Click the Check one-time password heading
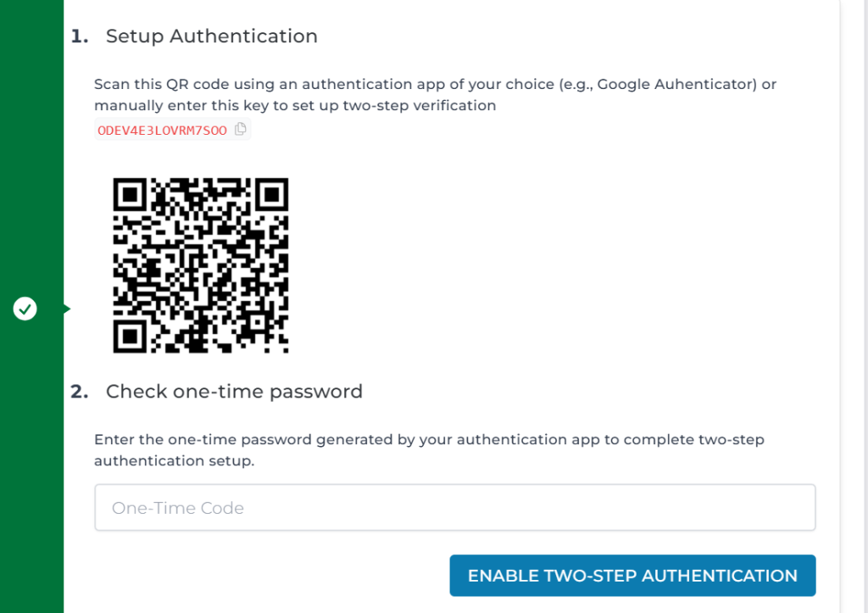The height and width of the screenshot is (613, 868). point(234,392)
